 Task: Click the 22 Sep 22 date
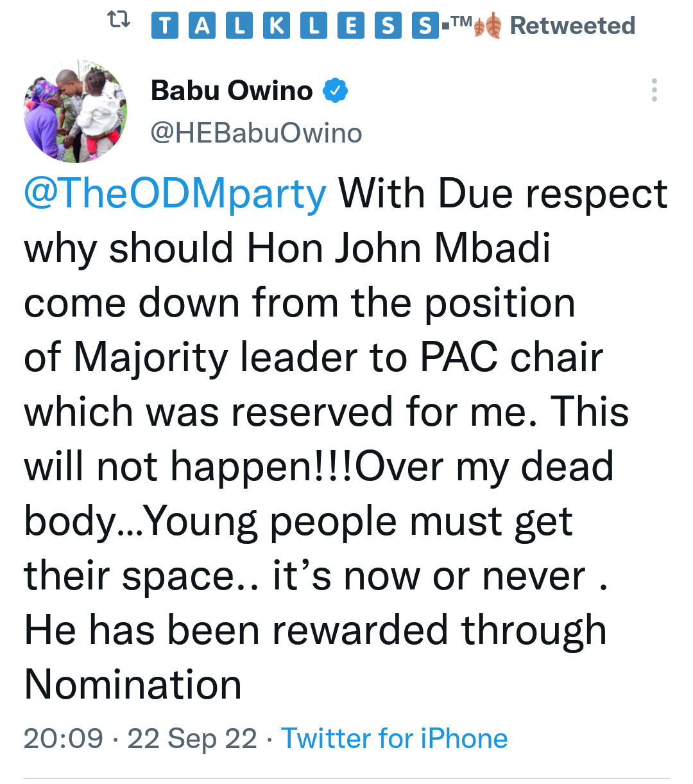coord(192,738)
